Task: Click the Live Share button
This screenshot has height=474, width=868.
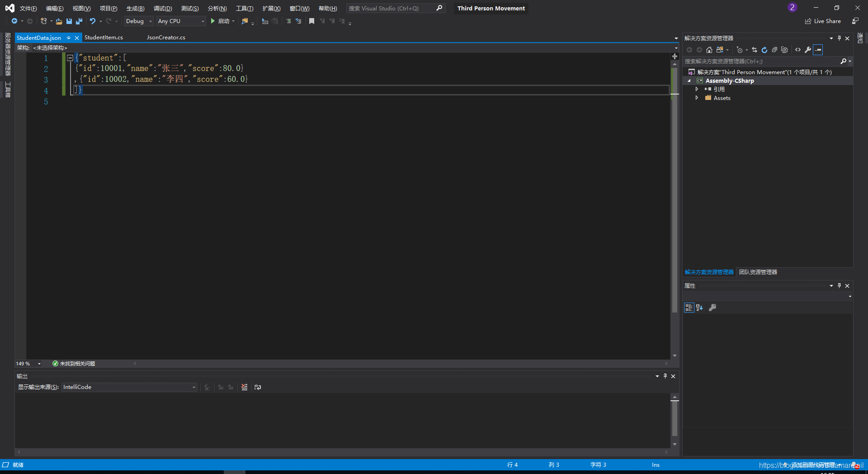Action: (x=823, y=21)
